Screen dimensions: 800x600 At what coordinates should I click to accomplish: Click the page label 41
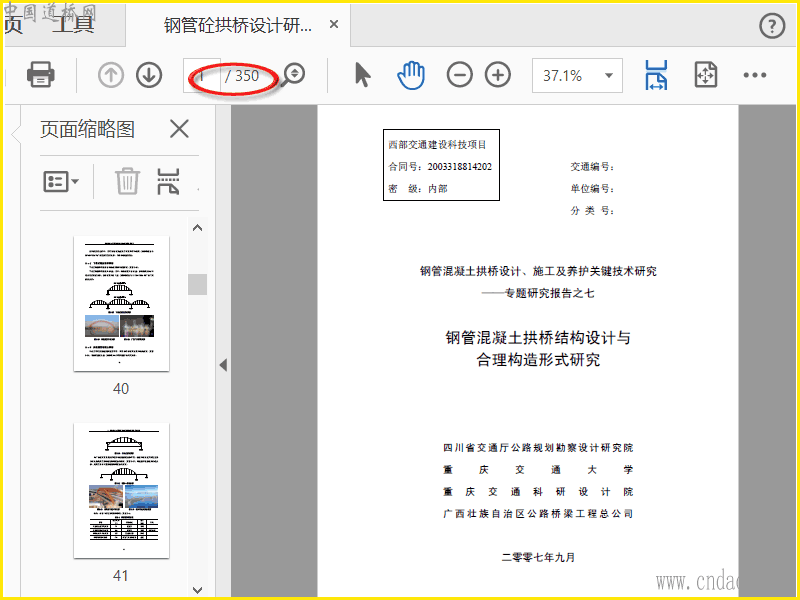(x=121, y=576)
